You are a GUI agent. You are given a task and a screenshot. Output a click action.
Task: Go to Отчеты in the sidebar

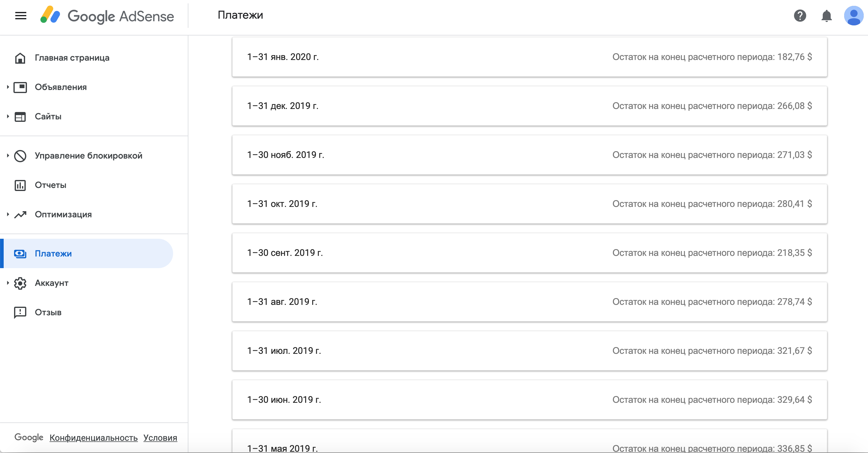[50, 185]
